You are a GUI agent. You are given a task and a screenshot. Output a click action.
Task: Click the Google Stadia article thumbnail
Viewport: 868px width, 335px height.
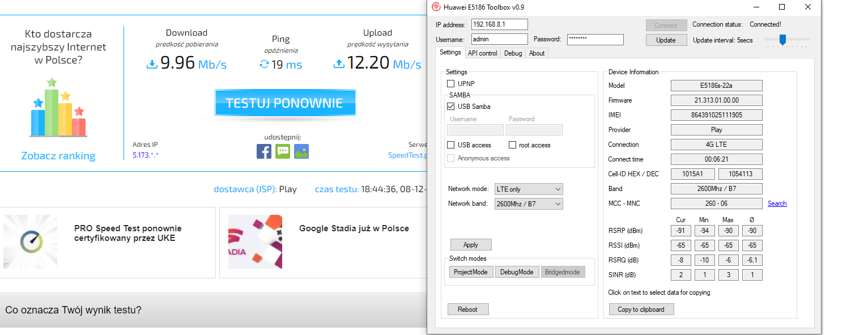(x=256, y=242)
